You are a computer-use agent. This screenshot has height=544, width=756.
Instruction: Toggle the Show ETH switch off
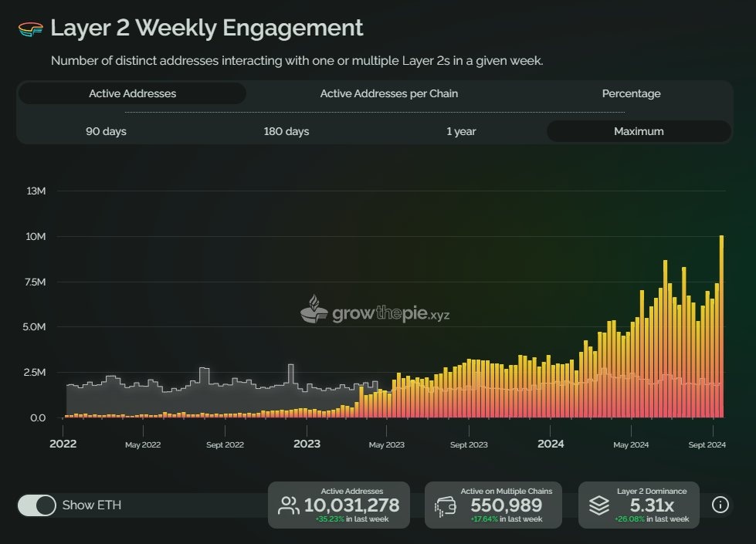point(37,505)
